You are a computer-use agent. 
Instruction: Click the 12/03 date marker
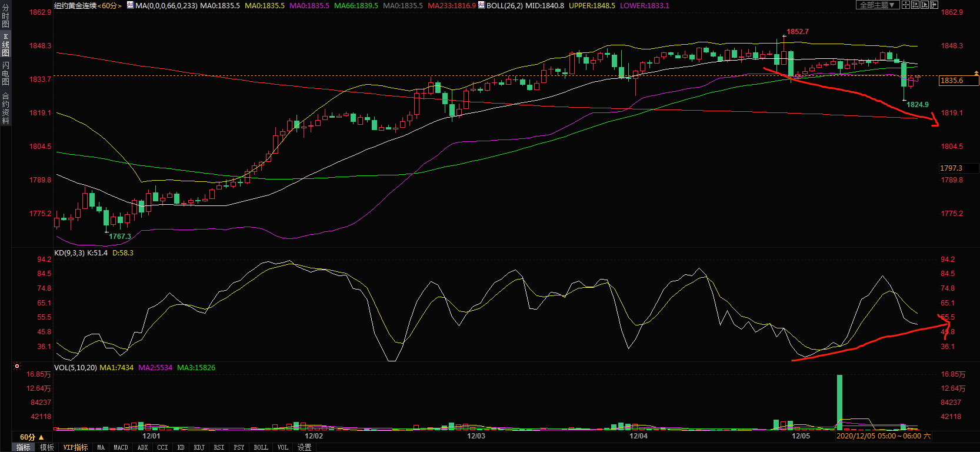coord(476,436)
